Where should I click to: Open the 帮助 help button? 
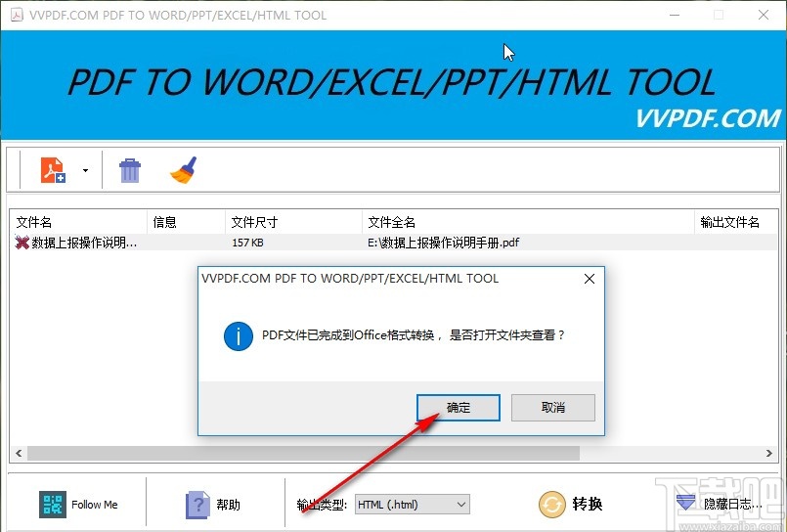pos(213,505)
